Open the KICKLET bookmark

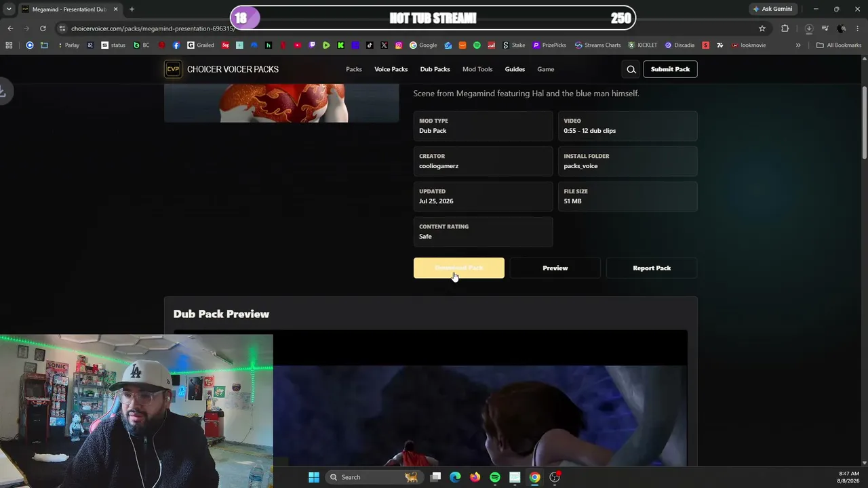click(643, 45)
